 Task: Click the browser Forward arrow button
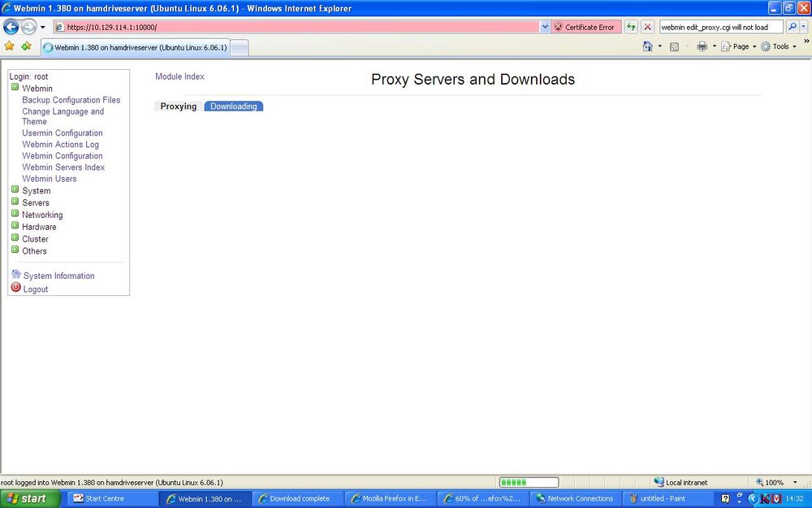[28, 27]
